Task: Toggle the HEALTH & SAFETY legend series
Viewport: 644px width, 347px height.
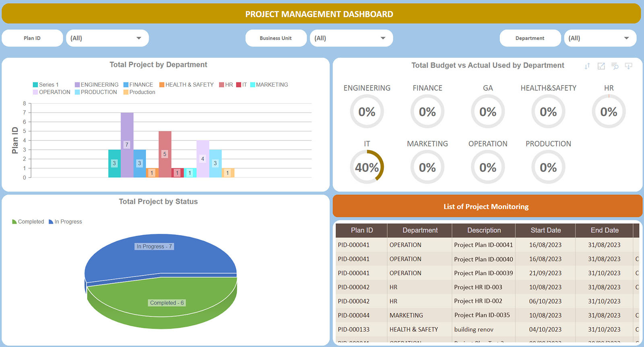Action: [186, 85]
